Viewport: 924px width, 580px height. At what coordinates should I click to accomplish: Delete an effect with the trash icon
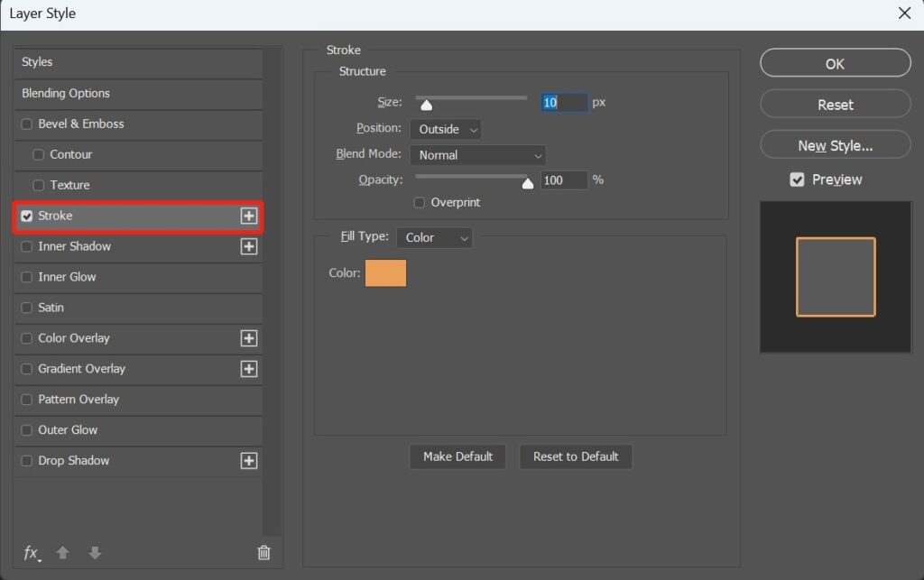click(263, 552)
